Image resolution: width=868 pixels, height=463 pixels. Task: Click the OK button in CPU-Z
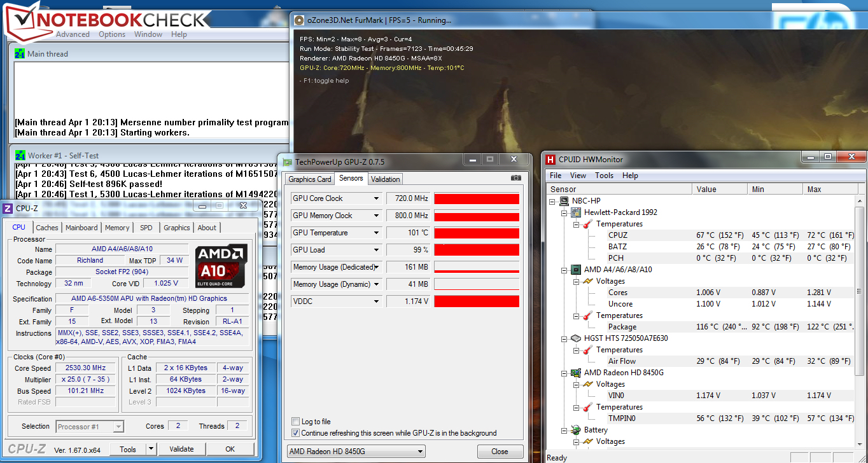(x=230, y=449)
